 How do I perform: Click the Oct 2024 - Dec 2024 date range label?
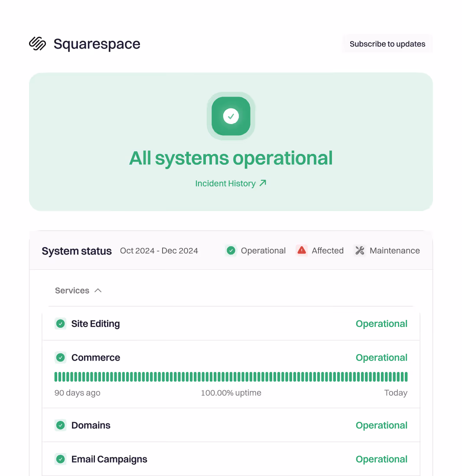[159, 251]
